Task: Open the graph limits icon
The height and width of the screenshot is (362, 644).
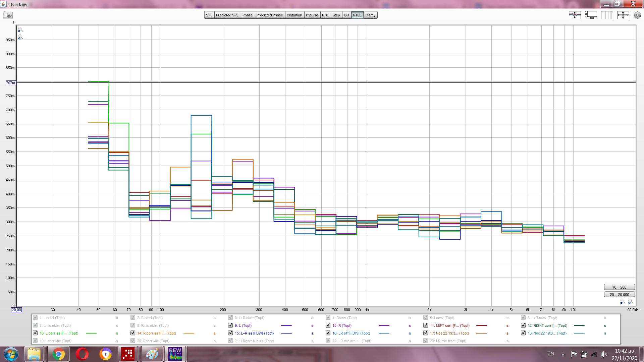Action: tap(623, 15)
